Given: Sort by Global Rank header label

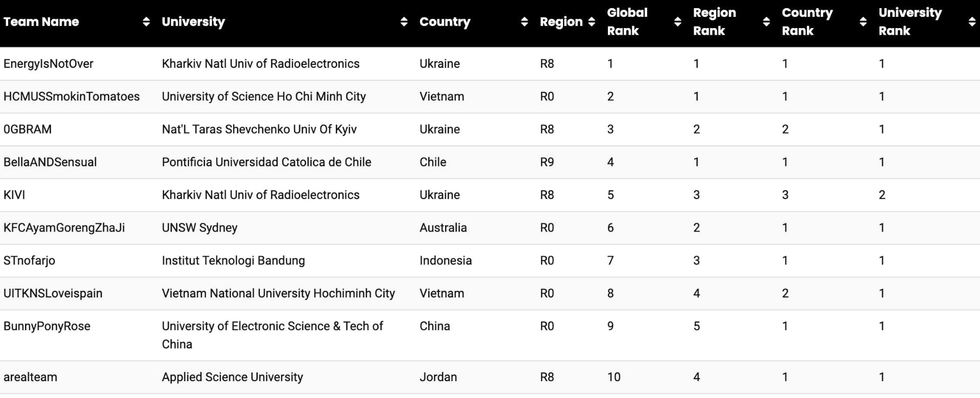Looking at the screenshot, I should (x=627, y=21).
